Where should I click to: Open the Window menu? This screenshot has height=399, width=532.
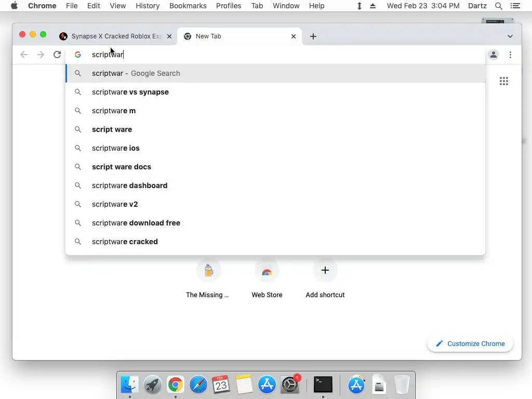[x=286, y=6]
